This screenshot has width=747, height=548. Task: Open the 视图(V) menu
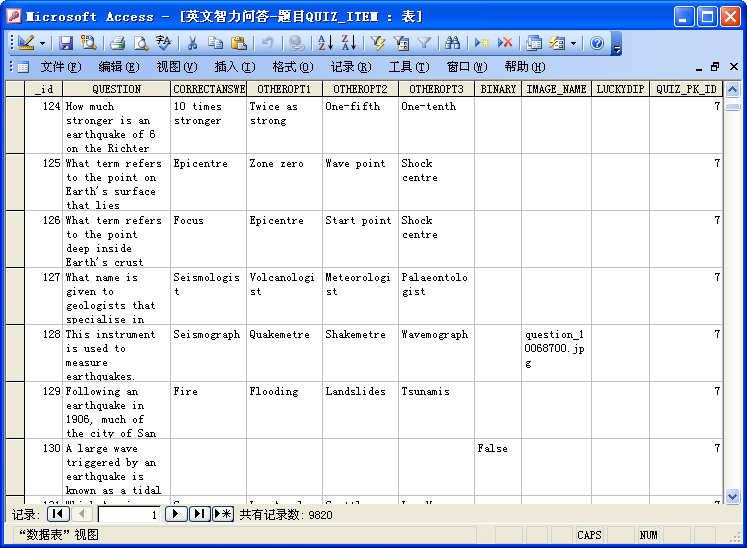pos(177,67)
